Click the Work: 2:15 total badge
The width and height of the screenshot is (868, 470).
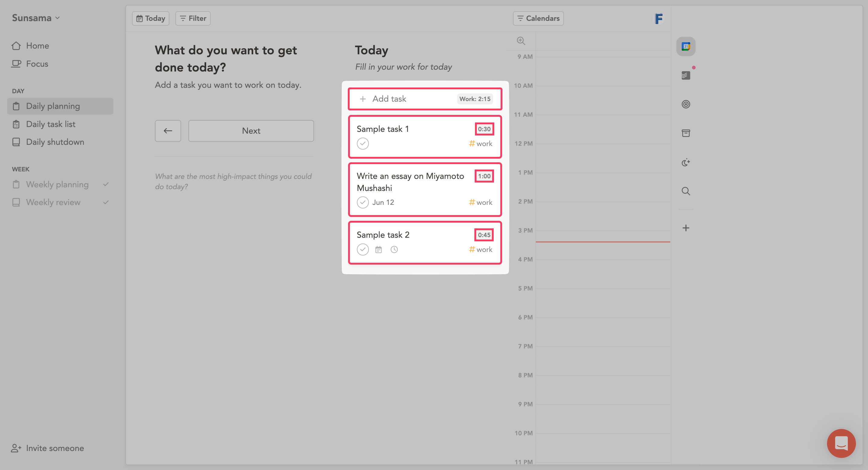(x=475, y=99)
